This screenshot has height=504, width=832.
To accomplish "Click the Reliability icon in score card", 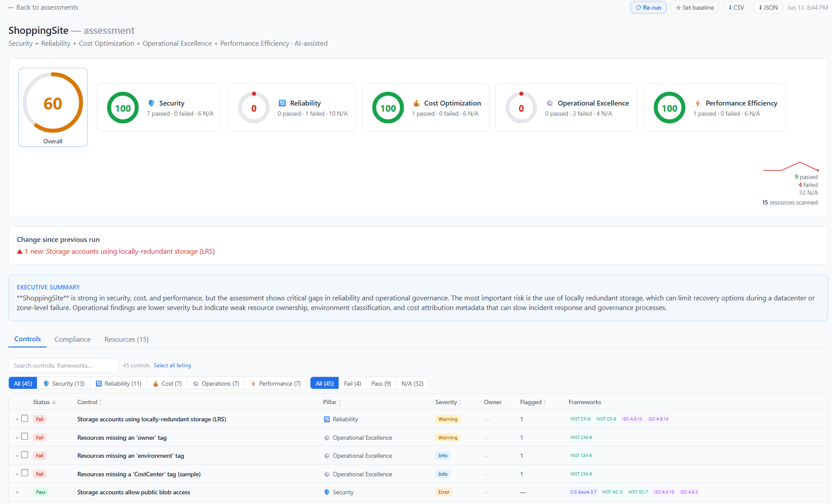I will pos(282,103).
